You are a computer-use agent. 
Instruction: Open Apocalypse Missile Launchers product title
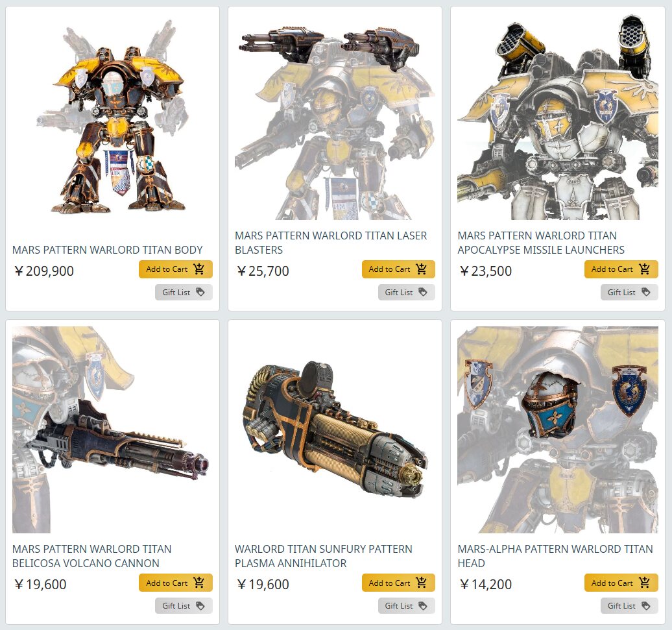541,243
